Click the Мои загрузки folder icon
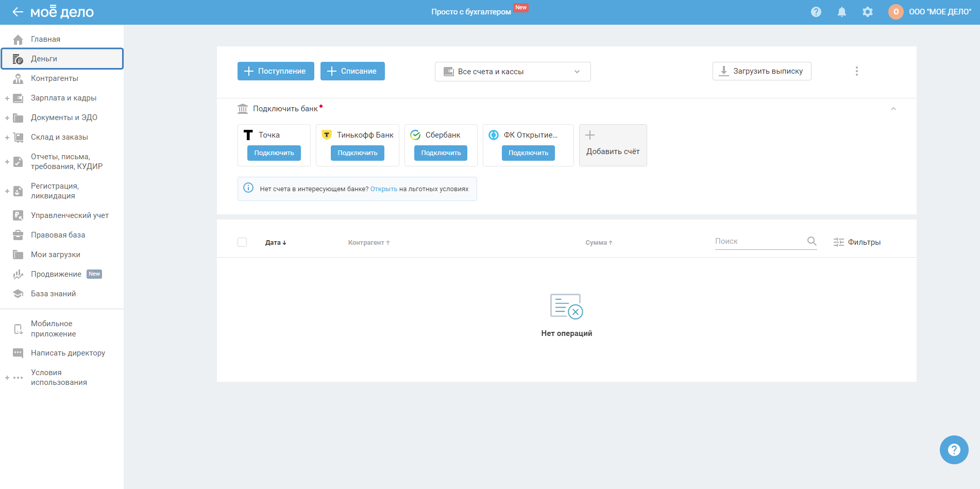The width and height of the screenshot is (980, 489). [x=18, y=255]
